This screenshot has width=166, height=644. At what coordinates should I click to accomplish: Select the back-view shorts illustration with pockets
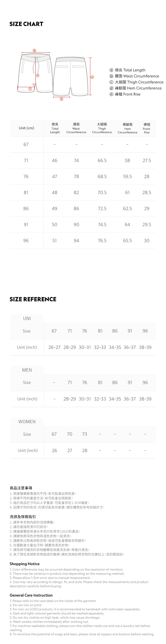[x=71, y=76]
